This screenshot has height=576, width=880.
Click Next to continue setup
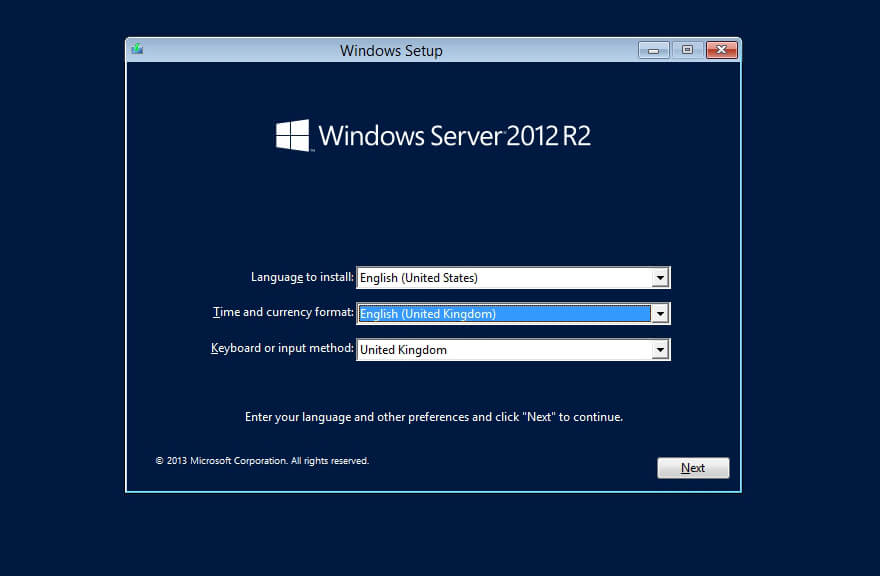(x=693, y=468)
